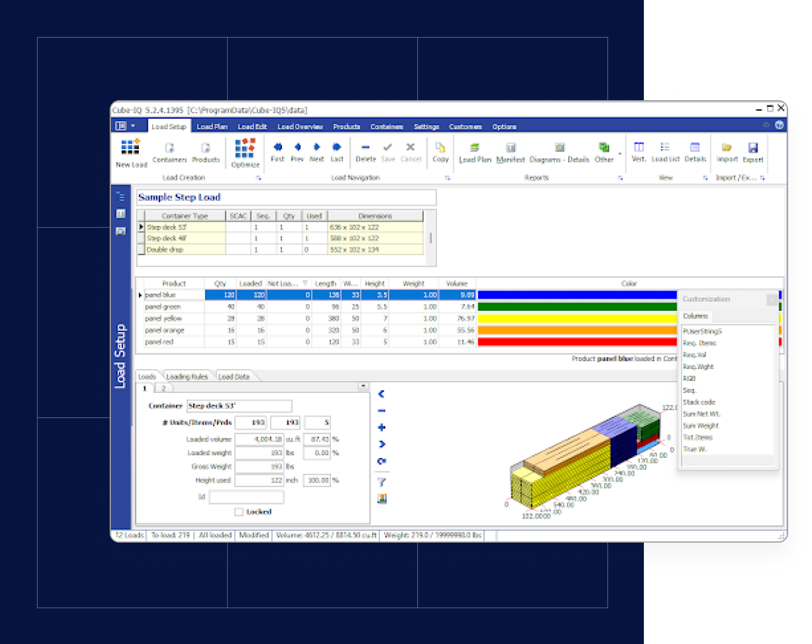
Task: Close the Customization panel
Action: coord(772,299)
